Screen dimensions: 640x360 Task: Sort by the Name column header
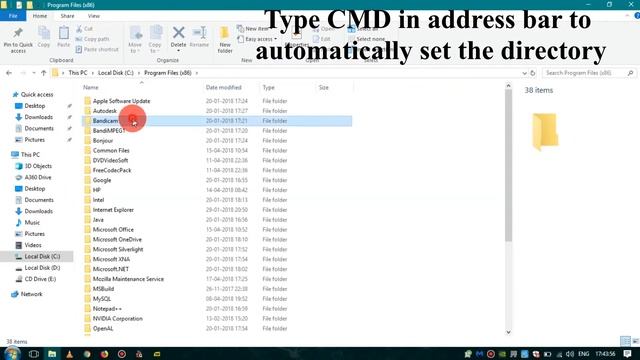click(91, 87)
